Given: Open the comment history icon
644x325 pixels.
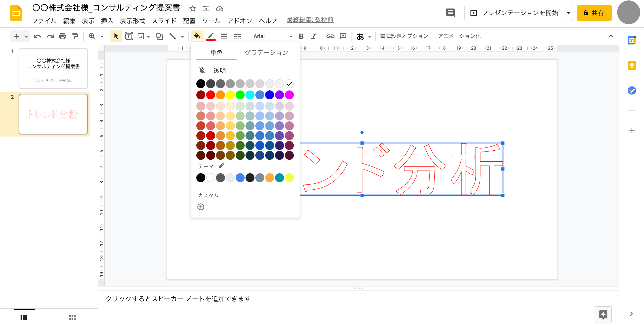Looking at the screenshot, I should (450, 13).
